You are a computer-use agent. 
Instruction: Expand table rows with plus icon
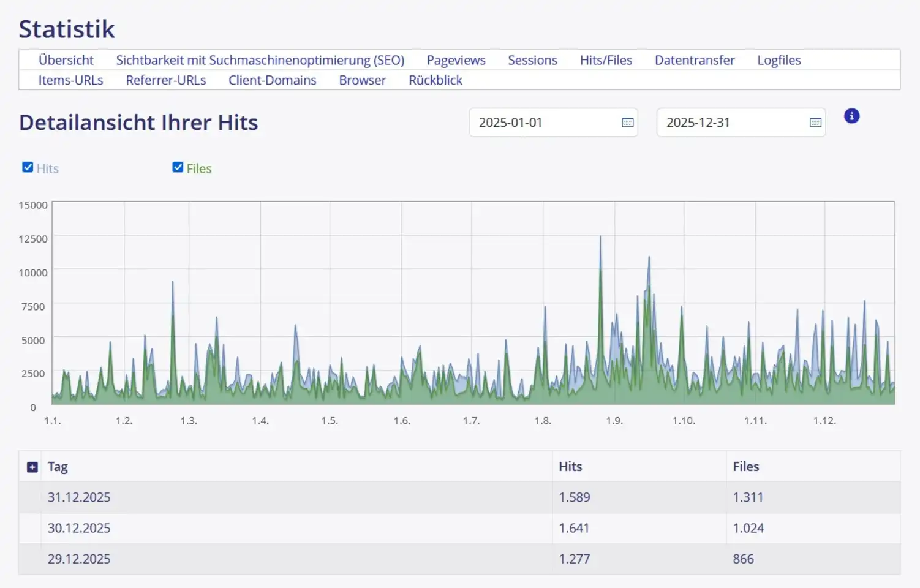click(32, 467)
